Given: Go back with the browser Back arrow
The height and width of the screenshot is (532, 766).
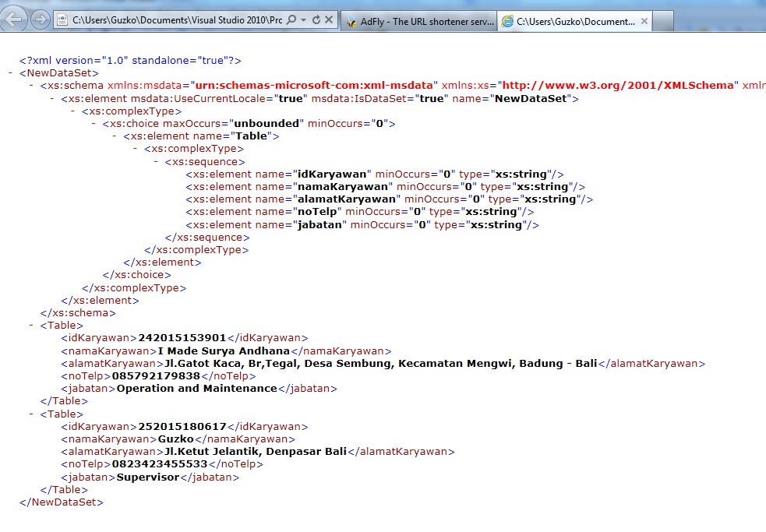Looking at the screenshot, I should [14, 19].
